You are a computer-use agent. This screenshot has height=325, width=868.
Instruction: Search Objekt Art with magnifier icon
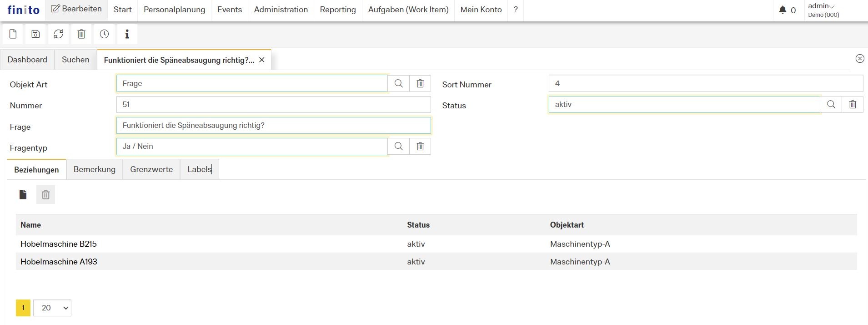[x=398, y=84]
